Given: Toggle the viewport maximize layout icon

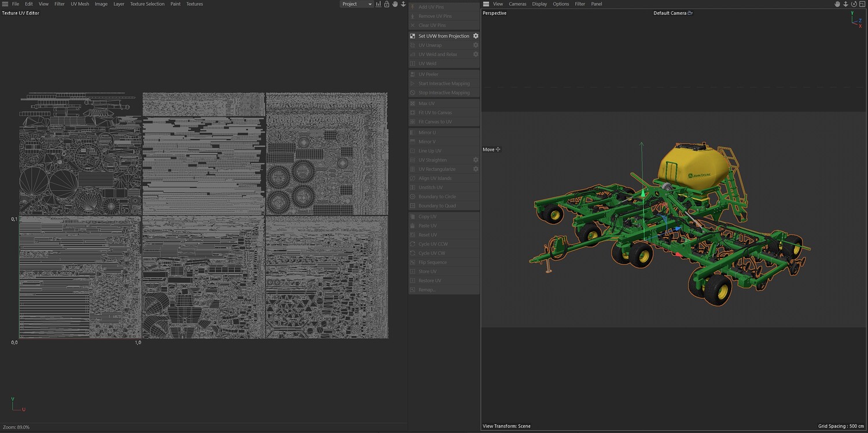Looking at the screenshot, I should pyautogui.click(x=862, y=4).
